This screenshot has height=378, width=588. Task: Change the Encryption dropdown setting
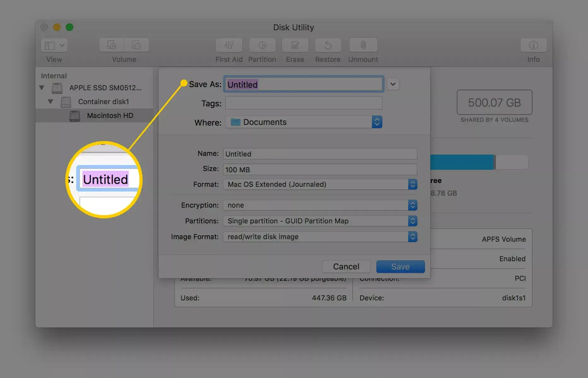(320, 205)
